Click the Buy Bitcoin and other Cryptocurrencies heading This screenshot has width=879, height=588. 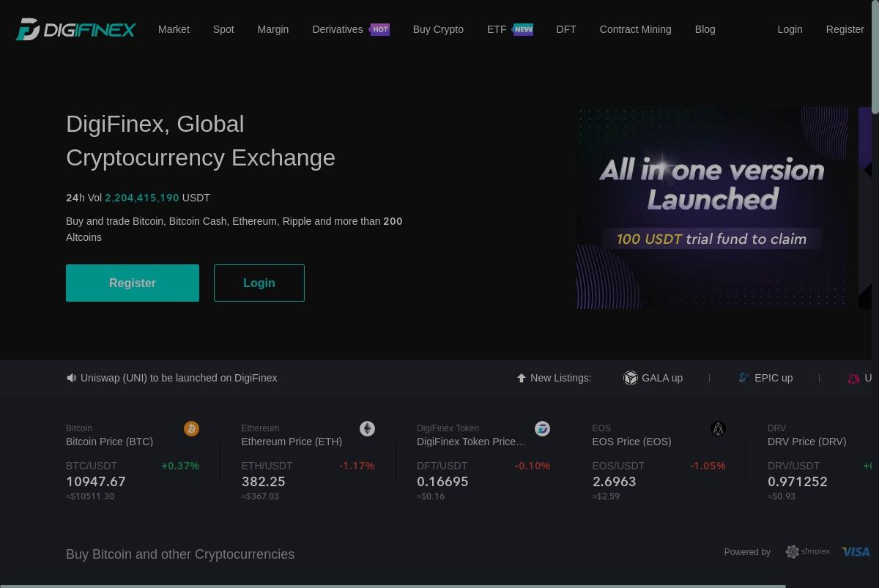coord(180,554)
